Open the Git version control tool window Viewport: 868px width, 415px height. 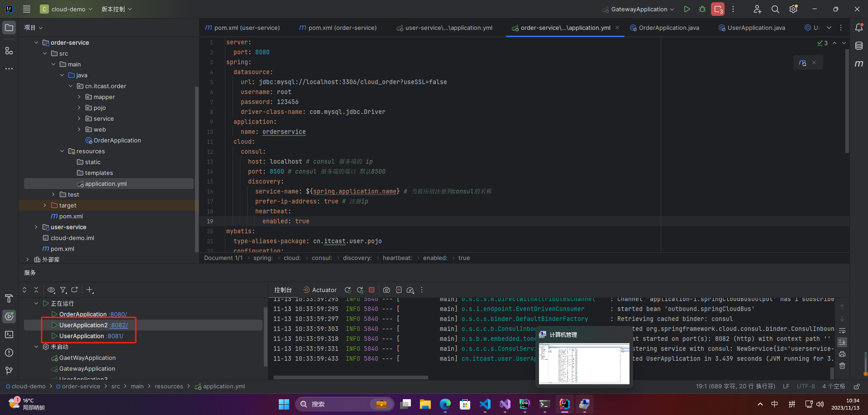coord(9,371)
